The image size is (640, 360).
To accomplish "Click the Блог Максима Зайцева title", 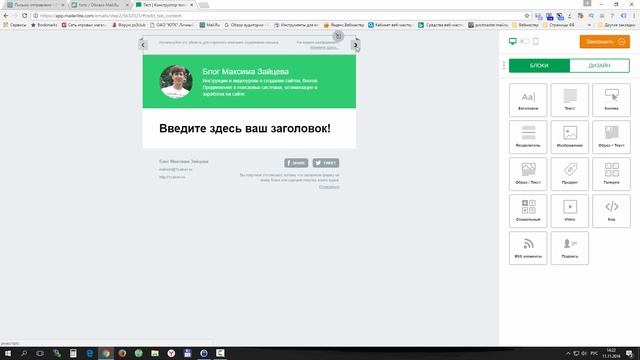I will (245, 71).
